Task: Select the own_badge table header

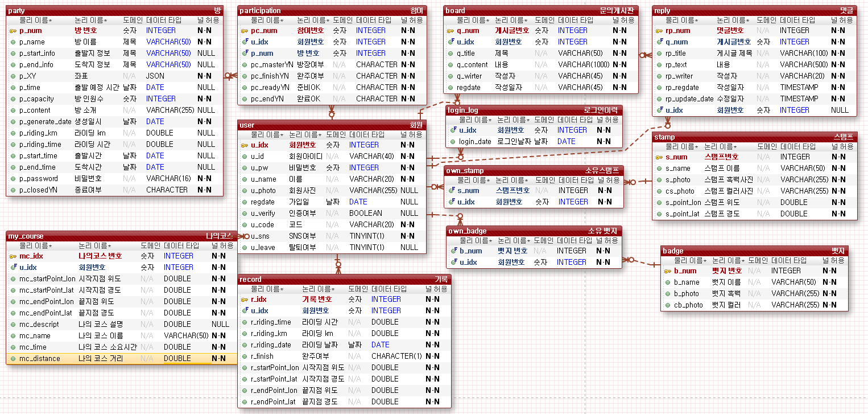Action: point(535,231)
